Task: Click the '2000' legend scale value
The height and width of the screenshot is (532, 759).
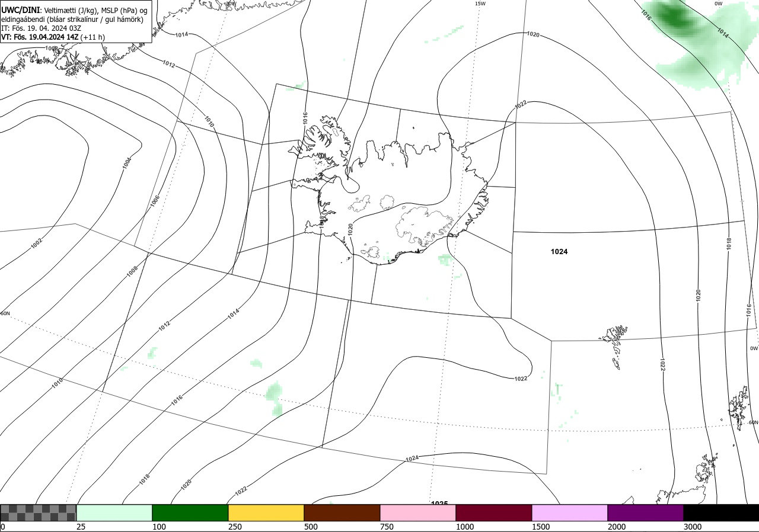Action: point(616,527)
